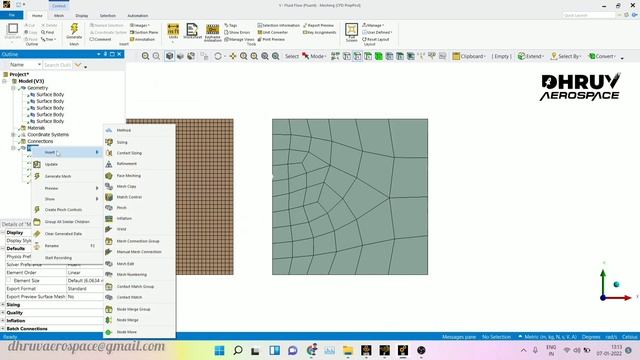Open the File menu
Viewport: 640px width, 360px height.
(x=12, y=15)
